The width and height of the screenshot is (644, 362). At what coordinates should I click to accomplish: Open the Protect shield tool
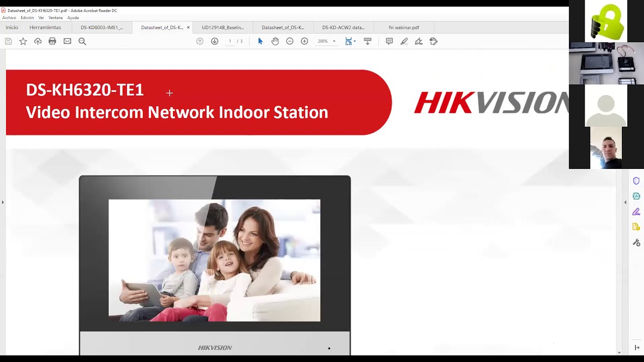tap(636, 181)
